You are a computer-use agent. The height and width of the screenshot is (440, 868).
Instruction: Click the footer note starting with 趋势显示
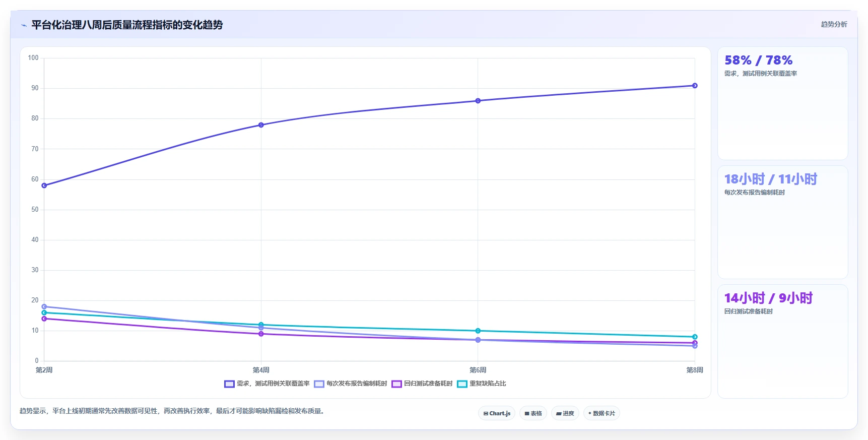coord(173,411)
